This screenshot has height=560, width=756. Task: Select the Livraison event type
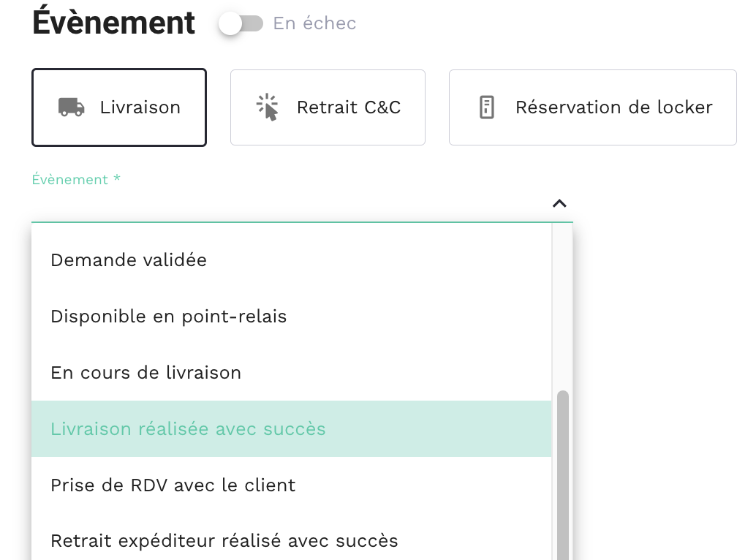(119, 107)
